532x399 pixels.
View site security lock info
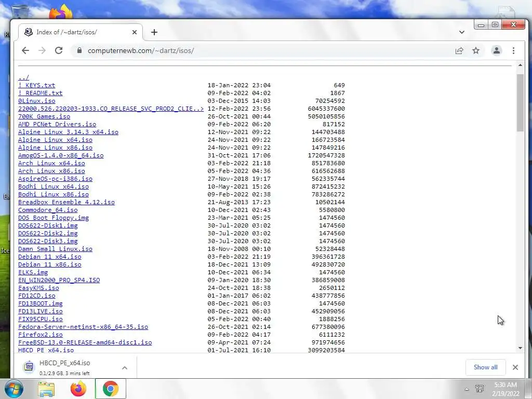(79, 50)
